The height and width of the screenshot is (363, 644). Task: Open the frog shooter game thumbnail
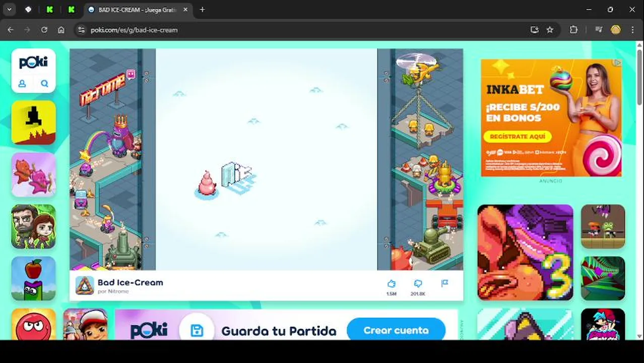tap(603, 226)
